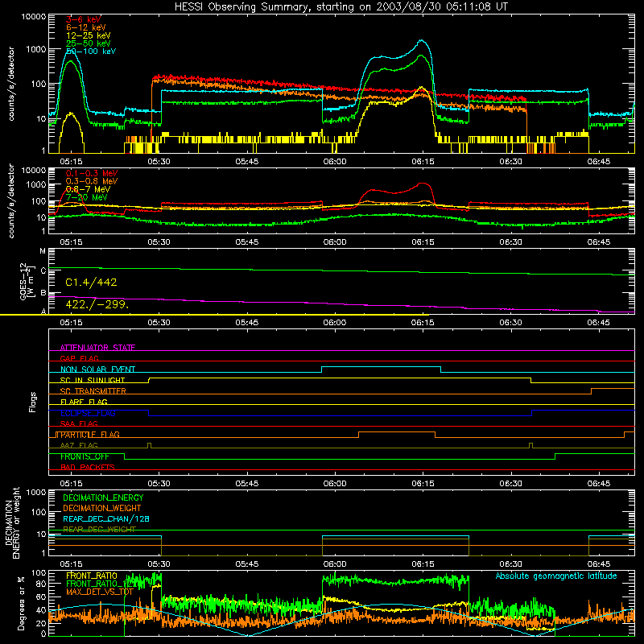The image size is (644, 644).
Task: Click the GOES-12 axis label
Action: (x=27, y=282)
